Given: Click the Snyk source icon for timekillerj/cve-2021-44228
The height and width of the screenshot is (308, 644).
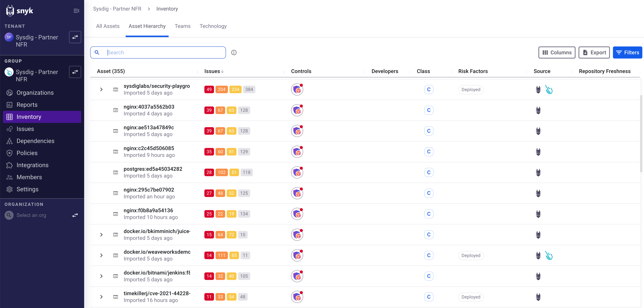Looking at the screenshot, I should pos(538,297).
